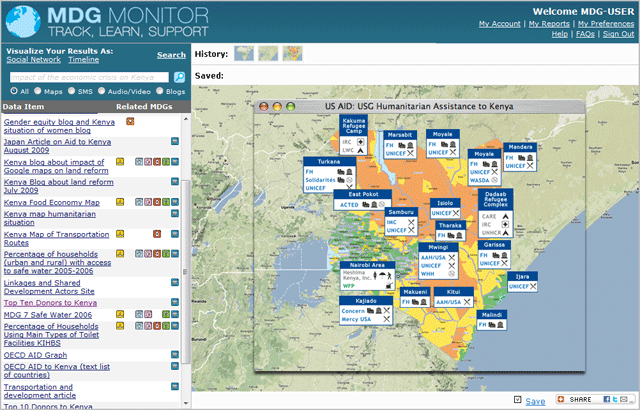The image size is (640, 410).
Task: Click blue icon in OECD AID to Kenya text list row
Action: 175,366
